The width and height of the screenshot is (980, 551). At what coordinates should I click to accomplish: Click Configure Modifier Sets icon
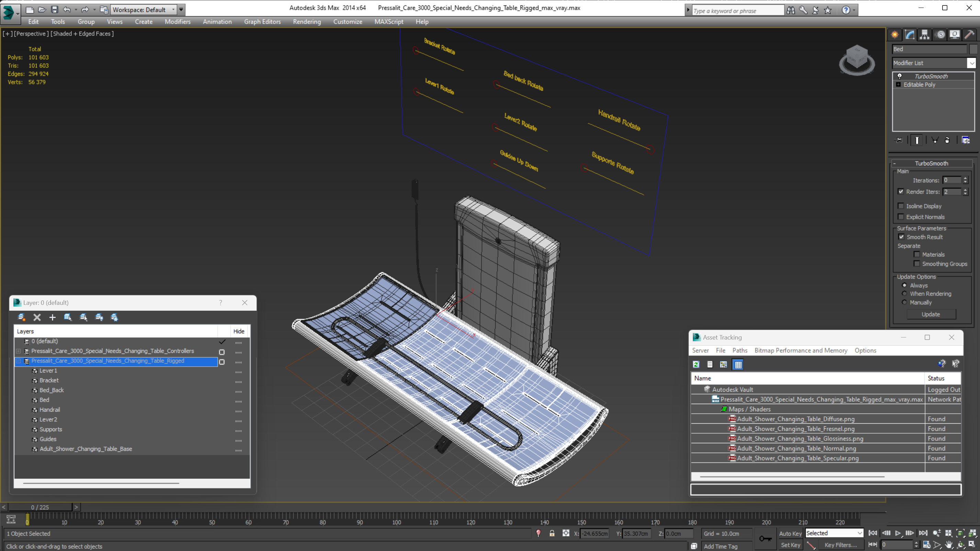coord(966,140)
